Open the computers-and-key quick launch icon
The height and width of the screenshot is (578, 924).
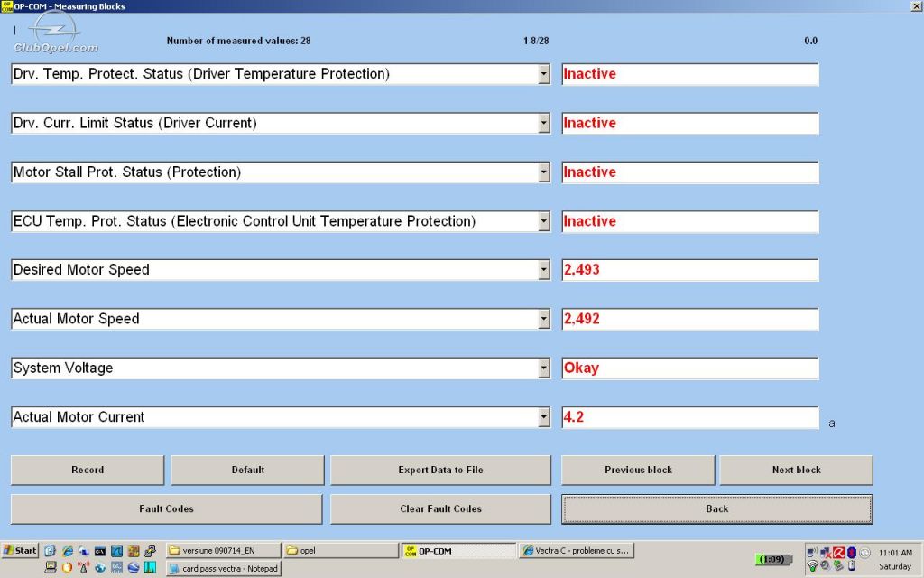(151, 551)
